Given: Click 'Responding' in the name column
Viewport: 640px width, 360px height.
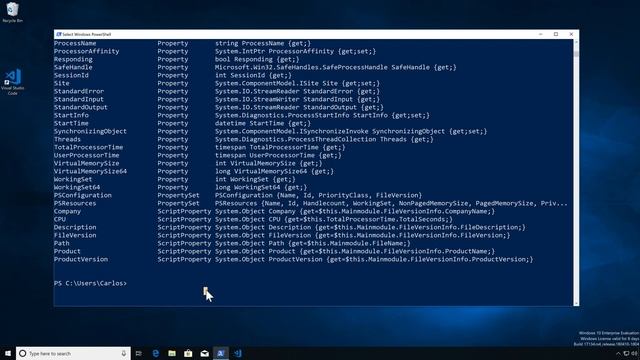Looking at the screenshot, I should pyautogui.click(x=73, y=60).
